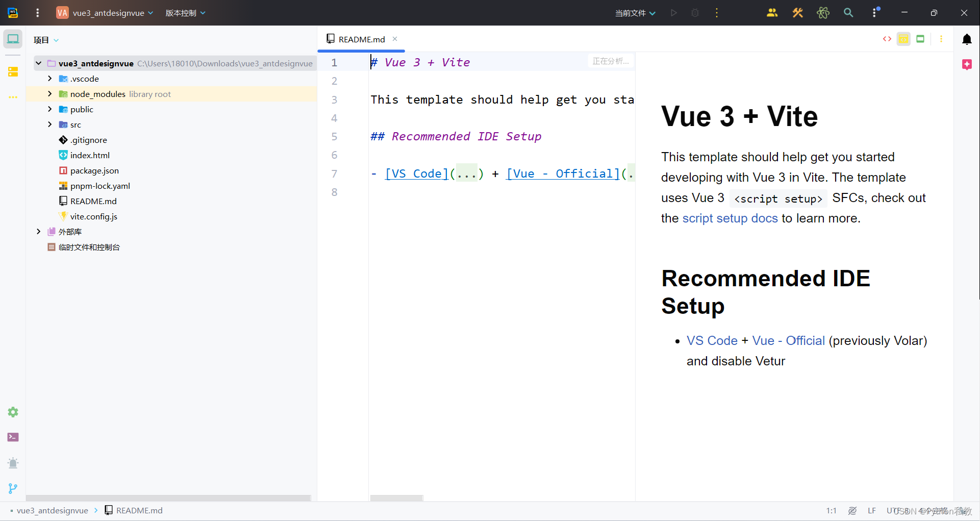Viewport: 980px width, 521px height.
Task: Switch to editor-only view mode
Action: tap(887, 39)
